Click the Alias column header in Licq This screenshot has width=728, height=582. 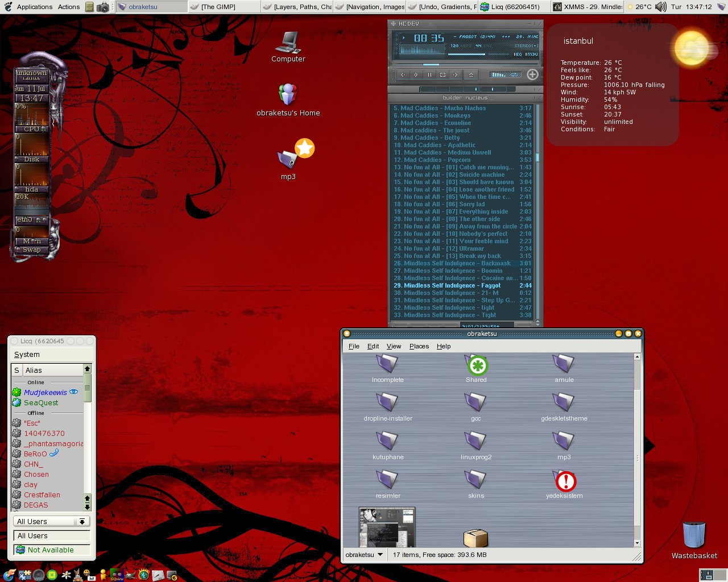pos(52,370)
